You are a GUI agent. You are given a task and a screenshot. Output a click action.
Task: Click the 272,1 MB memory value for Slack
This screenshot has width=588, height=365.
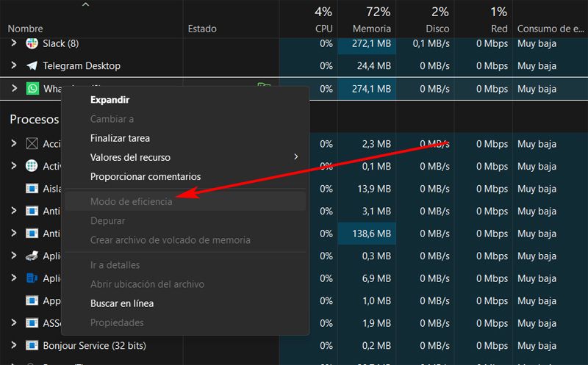371,43
